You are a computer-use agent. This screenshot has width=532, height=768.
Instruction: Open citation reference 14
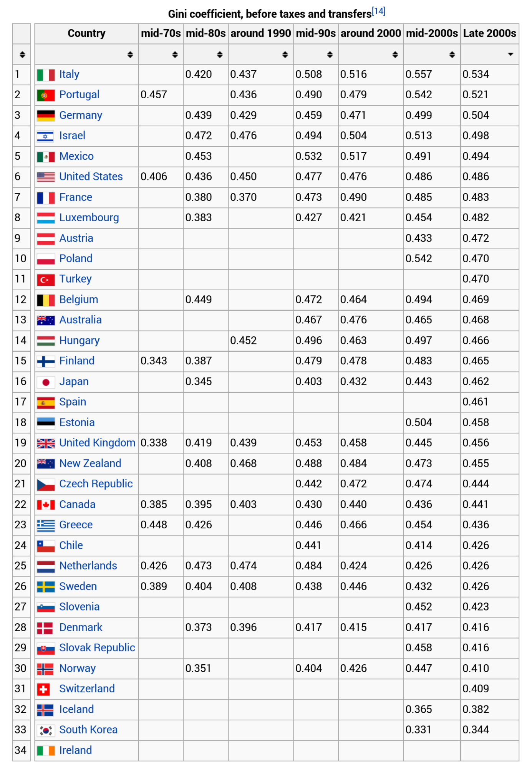coord(378,11)
